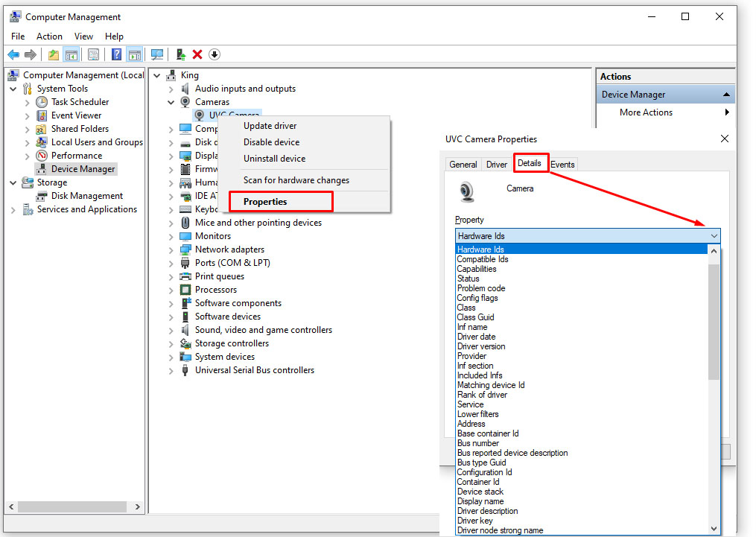
Task: Expand Mice and other pointing devices
Action: coord(171,223)
